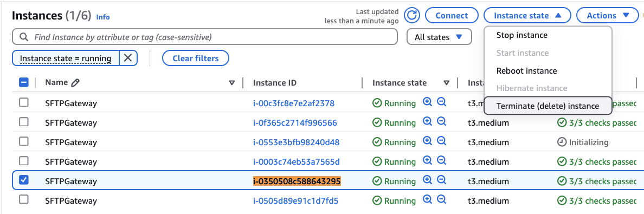Remove the Instance state = running filter

coord(128,59)
